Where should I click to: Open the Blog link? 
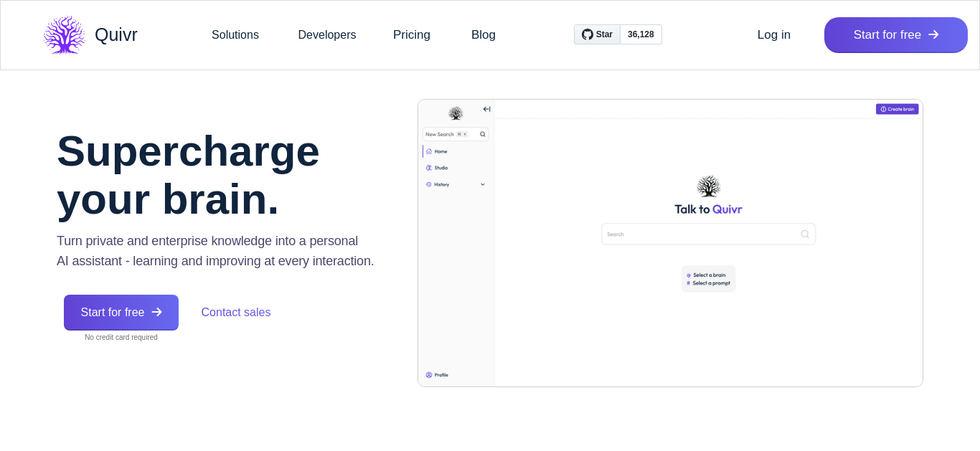(x=484, y=34)
